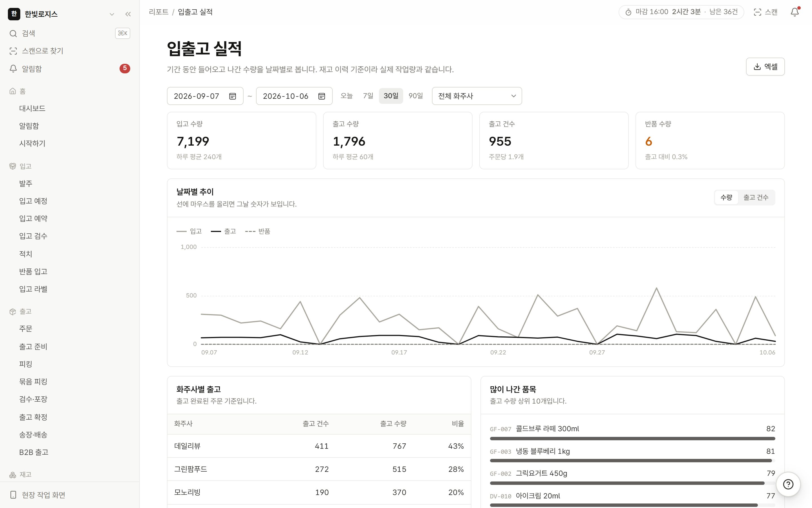
Task: Click the 리포트 breadcrumb link
Action: pyautogui.click(x=158, y=12)
